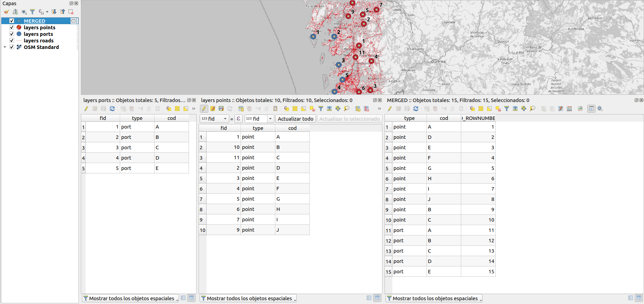Switch layers points to form view
The width and height of the screenshot is (644, 304).
(x=369, y=298)
